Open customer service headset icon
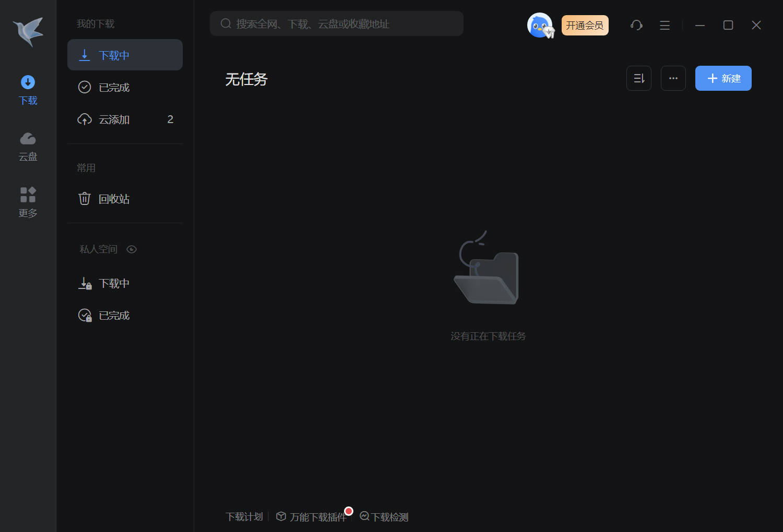This screenshot has height=532, width=783. (x=636, y=25)
